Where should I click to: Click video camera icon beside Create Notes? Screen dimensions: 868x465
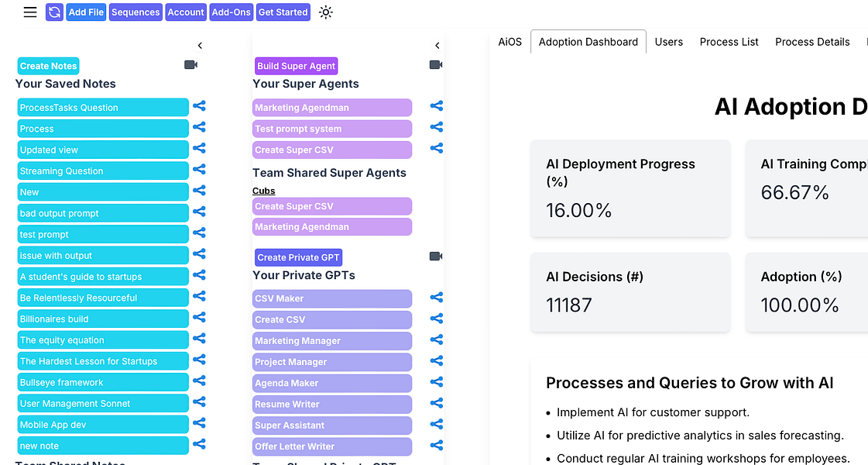(x=191, y=65)
